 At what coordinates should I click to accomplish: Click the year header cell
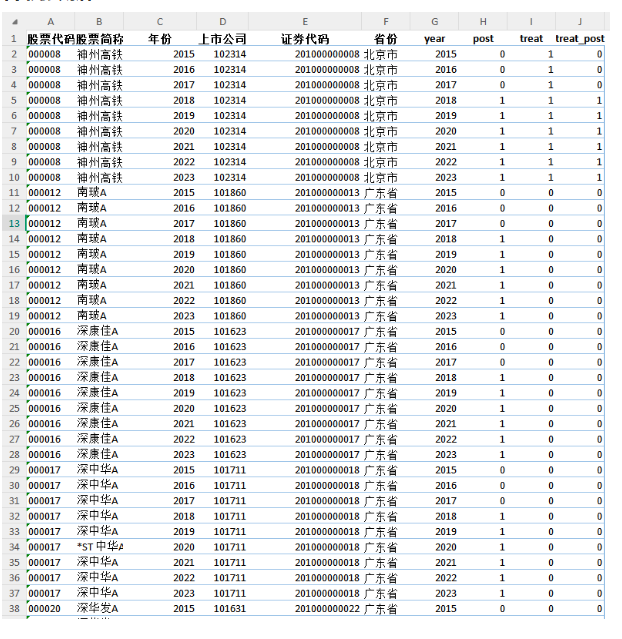(x=435, y=39)
